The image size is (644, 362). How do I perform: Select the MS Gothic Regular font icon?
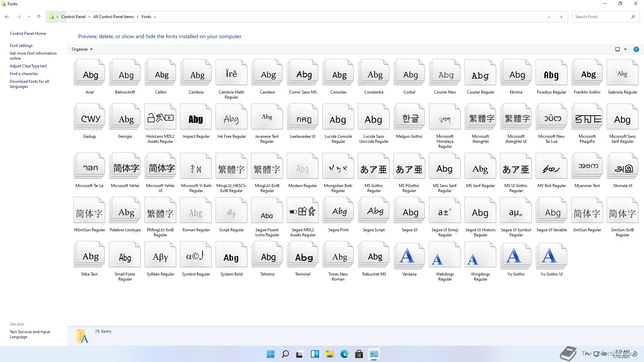[x=374, y=166]
